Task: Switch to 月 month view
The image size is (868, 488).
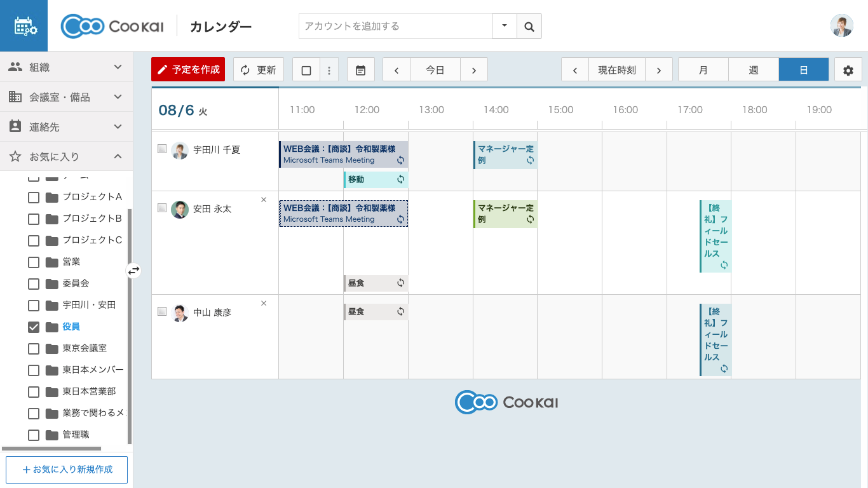Action: click(x=703, y=70)
